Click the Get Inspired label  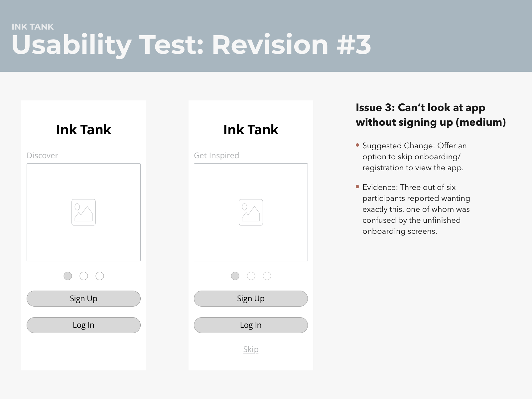point(216,156)
